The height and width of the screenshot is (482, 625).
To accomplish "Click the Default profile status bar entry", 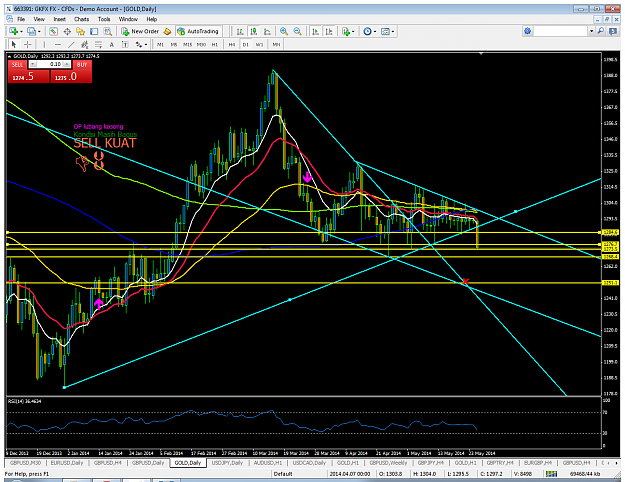I will click(x=283, y=474).
